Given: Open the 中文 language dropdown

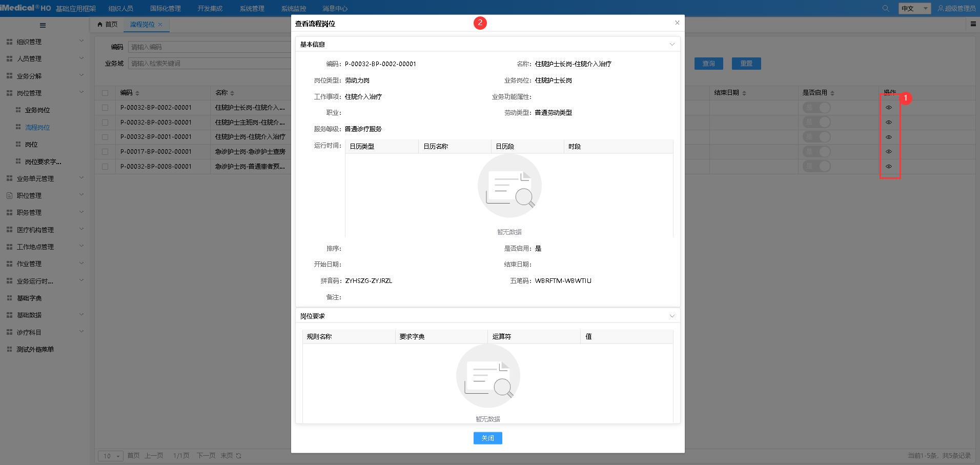Looking at the screenshot, I should click(x=914, y=9).
